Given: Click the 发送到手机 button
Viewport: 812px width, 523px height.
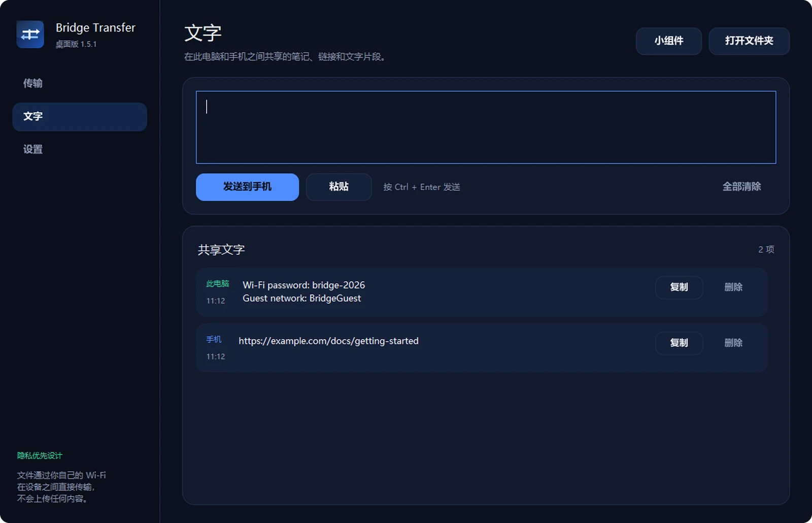Looking at the screenshot, I should click(247, 187).
